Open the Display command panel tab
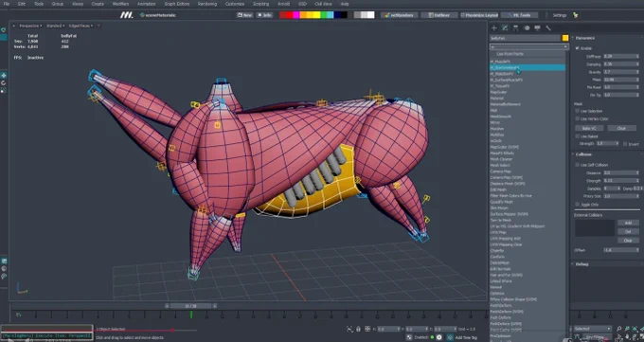The width and height of the screenshot is (644, 342). [537, 28]
